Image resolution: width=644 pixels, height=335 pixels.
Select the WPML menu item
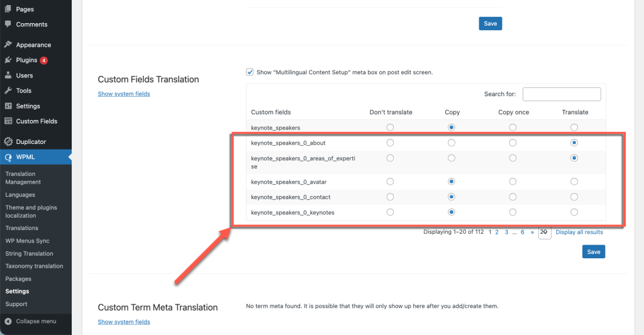pyautogui.click(x=36, y=157)
